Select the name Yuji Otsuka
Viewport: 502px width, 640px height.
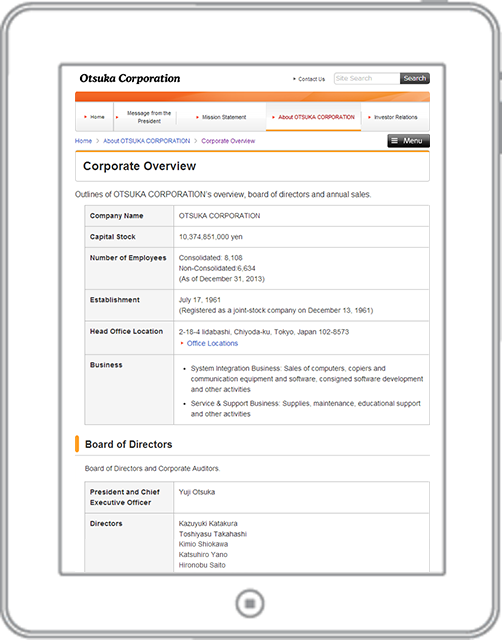[197, 492]
